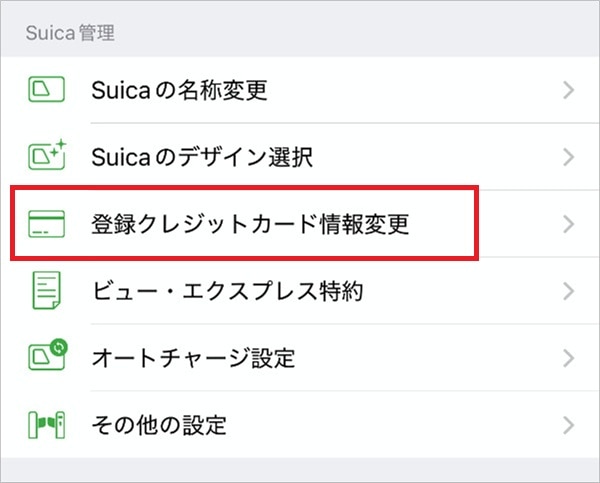The image size is (600, 483).
Task: Select Suicaのデザイン選択 entry
Action: point(200,157)
